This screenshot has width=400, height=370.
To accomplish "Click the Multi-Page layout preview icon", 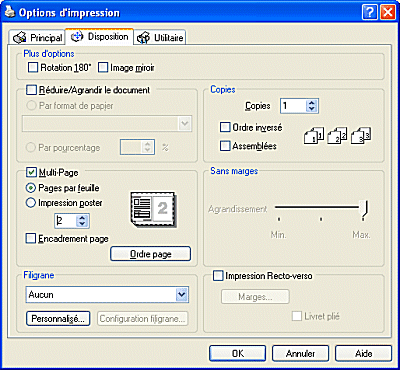I will [x=153, y=210].
